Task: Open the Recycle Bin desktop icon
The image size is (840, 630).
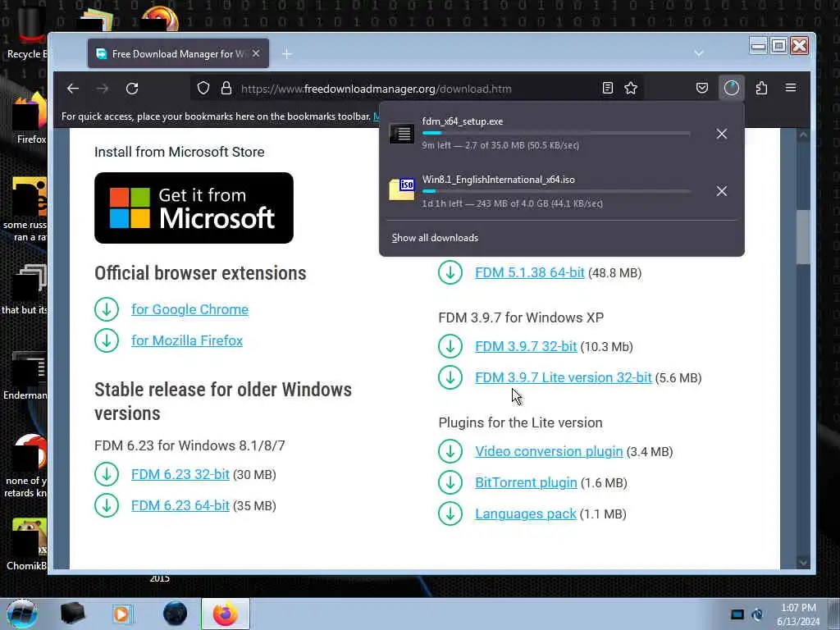Action: 27,32
